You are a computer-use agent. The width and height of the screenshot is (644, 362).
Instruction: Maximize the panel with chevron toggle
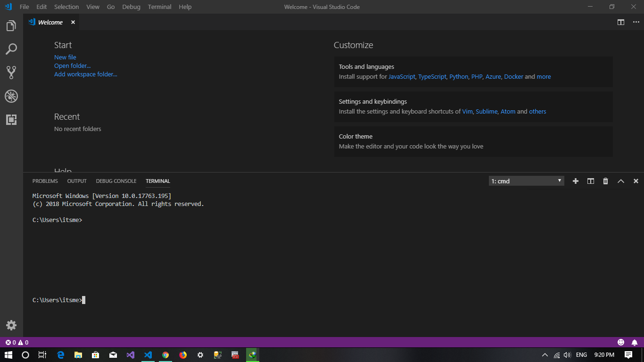(620, 181)
